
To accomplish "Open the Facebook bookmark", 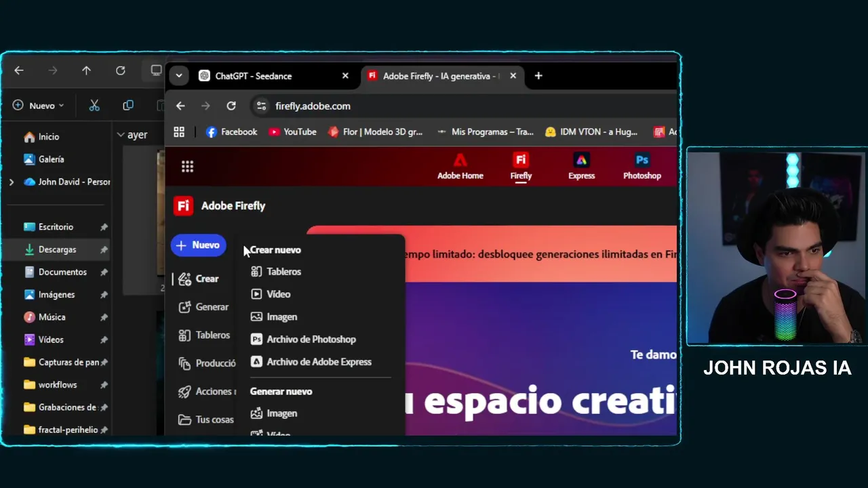I will 232,132.
